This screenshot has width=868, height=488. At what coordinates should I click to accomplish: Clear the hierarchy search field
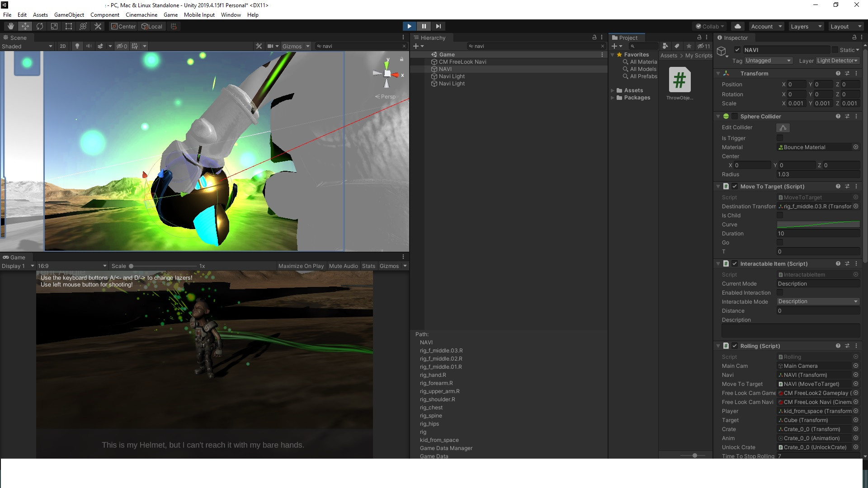[x=602, y=46]
